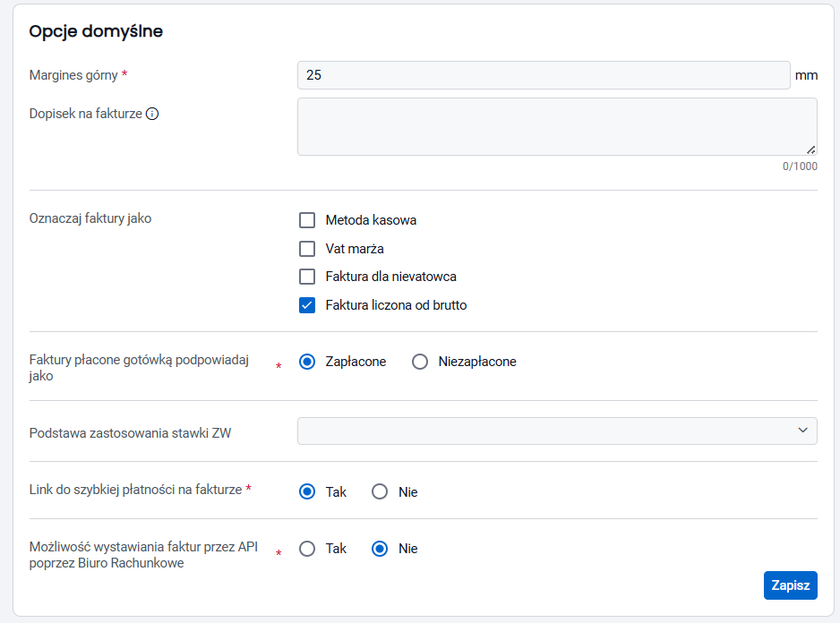Choose Nie for API invoicing by Biuro Rachunkowe
Image resolution: width=840 pixels, height=623 pixels.
(380, 549)
